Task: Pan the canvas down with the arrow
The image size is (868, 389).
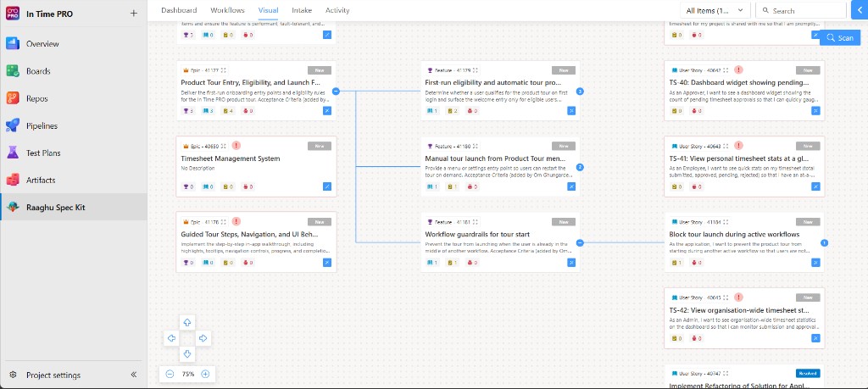Action: click(x=187, y=354)
